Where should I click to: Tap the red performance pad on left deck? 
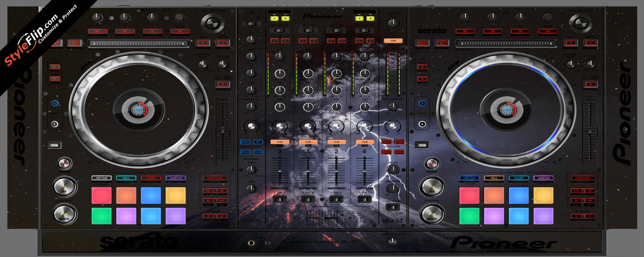coord(102,196)
